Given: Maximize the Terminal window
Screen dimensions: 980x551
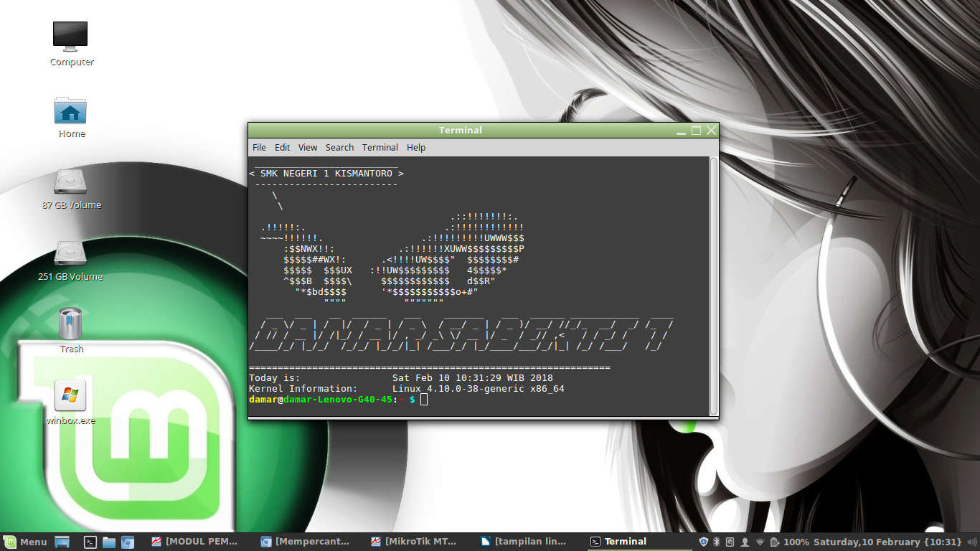Looking at the screenshot, I should [x=696, y=131].
